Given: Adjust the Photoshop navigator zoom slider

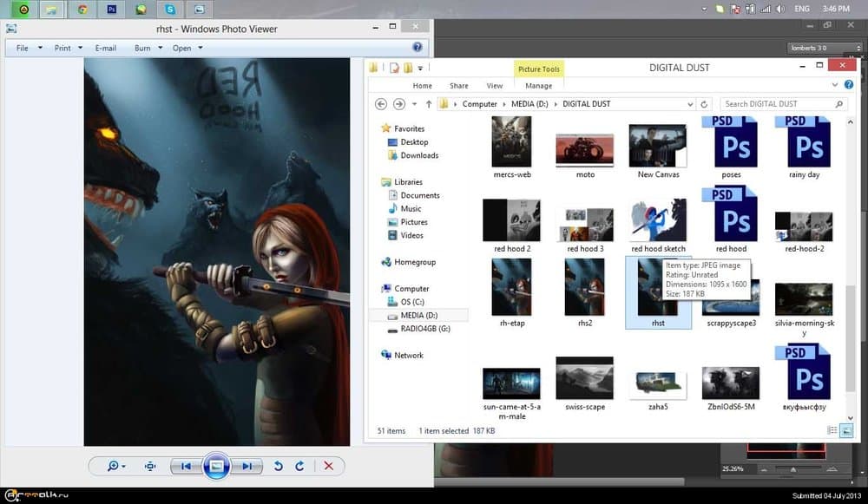Looking at the screenshot, I should [x=793, y=469].
